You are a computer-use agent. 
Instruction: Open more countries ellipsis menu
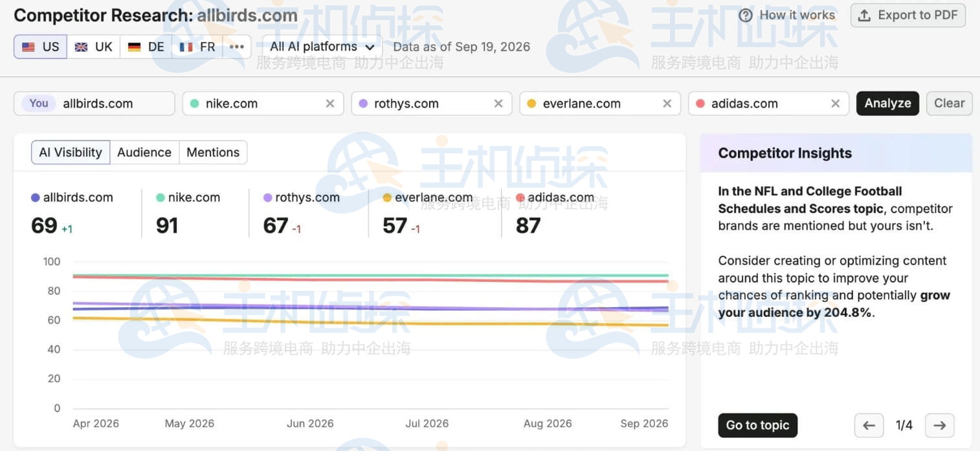[x=237, y=47]
